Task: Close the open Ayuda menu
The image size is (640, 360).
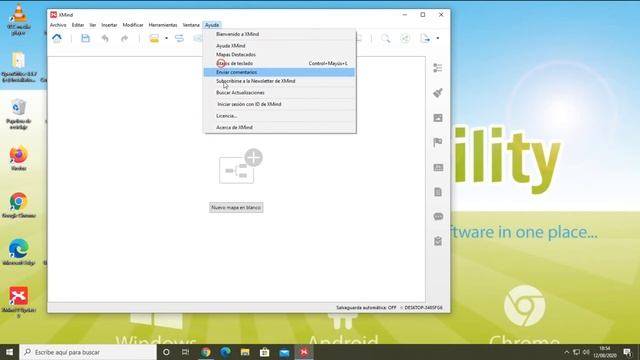Action: click(x=212, y=25)
